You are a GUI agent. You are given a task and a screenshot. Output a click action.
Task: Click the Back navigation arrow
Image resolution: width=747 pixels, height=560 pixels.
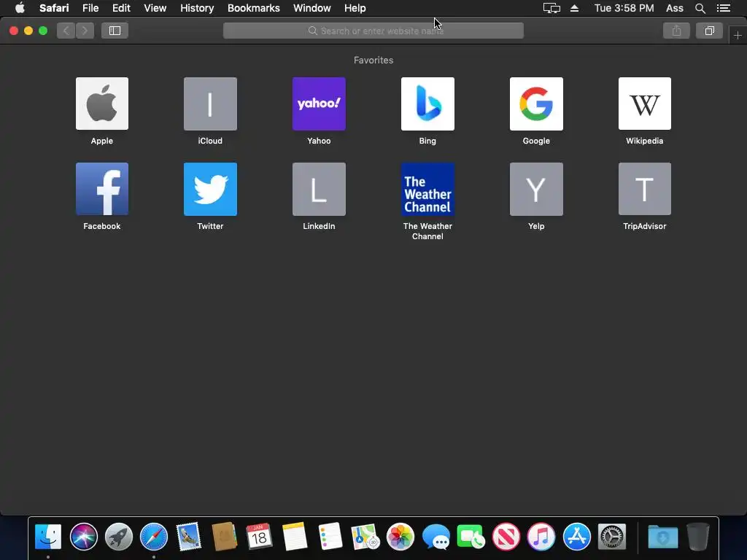[x=66, y=31]
